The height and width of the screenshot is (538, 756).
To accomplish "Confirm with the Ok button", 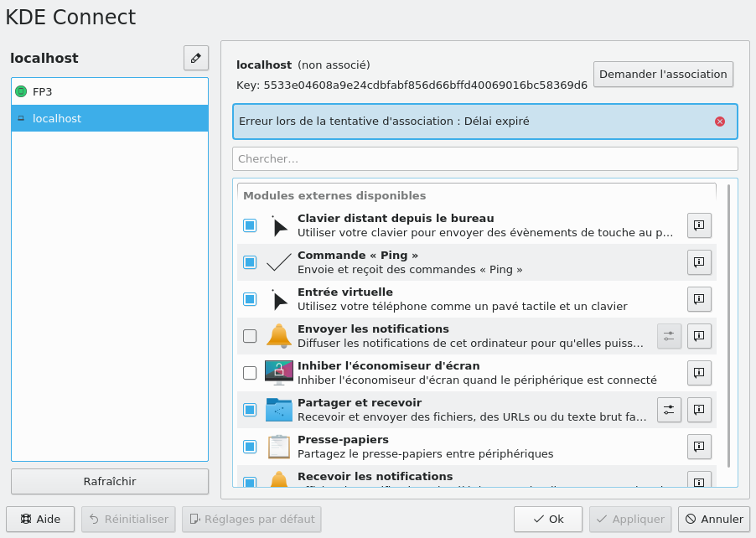I will (548, 520).
